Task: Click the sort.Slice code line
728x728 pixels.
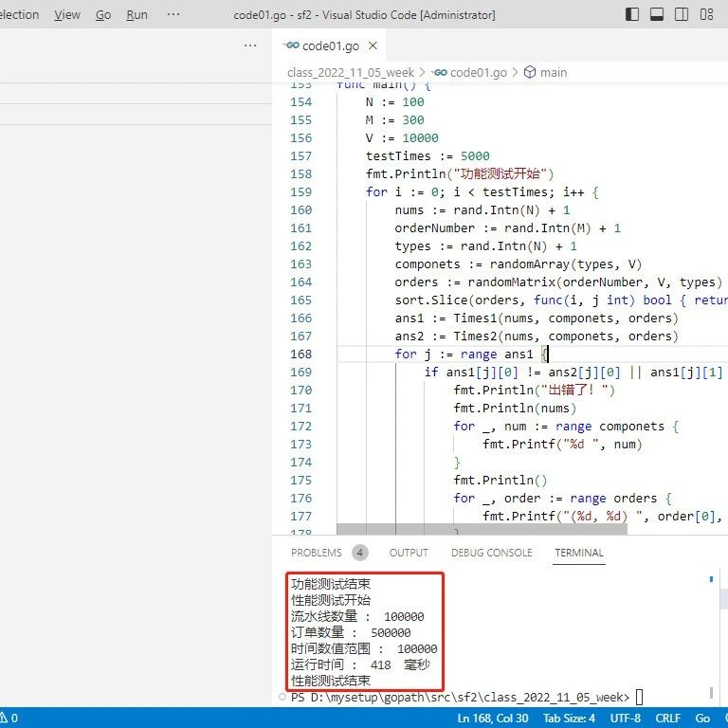Action: point(561,300)
